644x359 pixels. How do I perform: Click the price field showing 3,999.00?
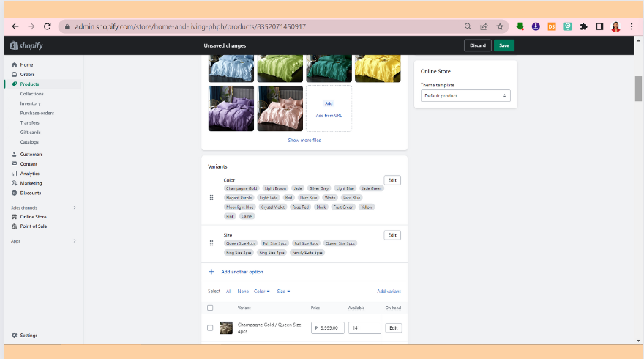(x=328, y=328)
